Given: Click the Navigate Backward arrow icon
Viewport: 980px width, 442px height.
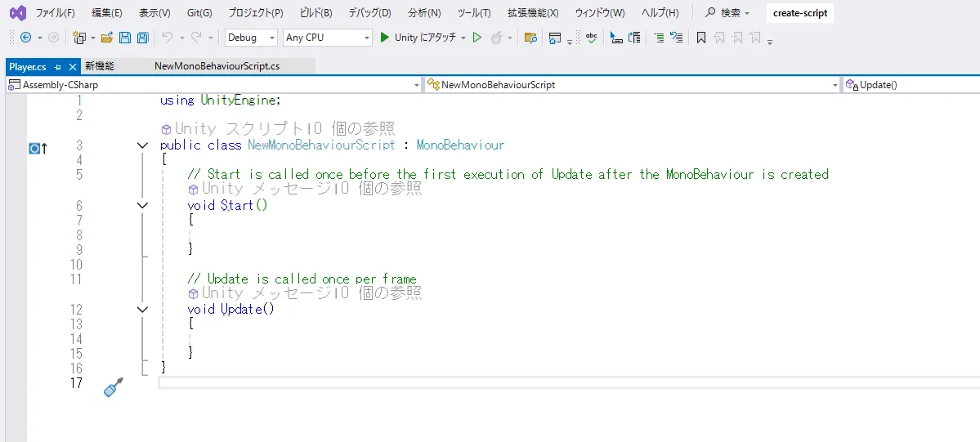Looking at the screenshot, I should (25, 38).
